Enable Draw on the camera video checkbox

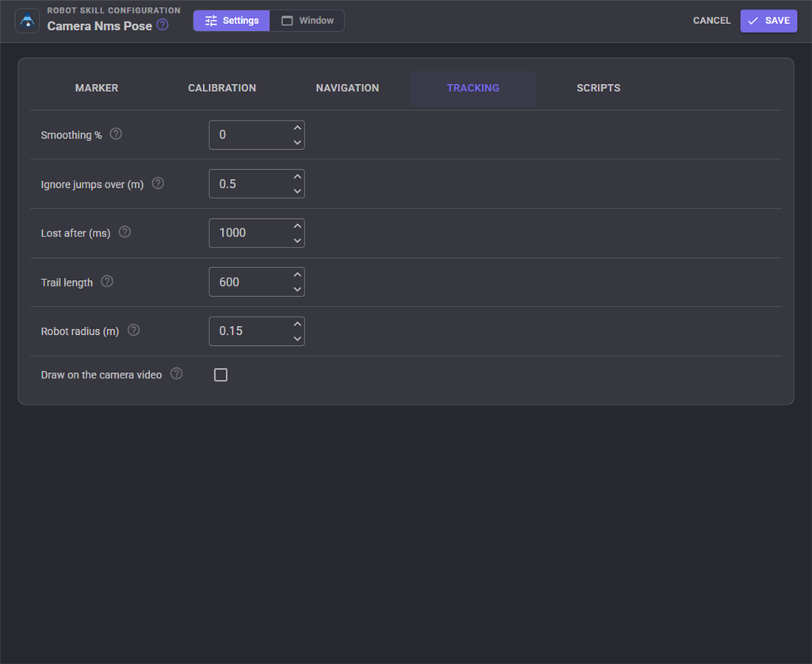click(x=220, y=374)
